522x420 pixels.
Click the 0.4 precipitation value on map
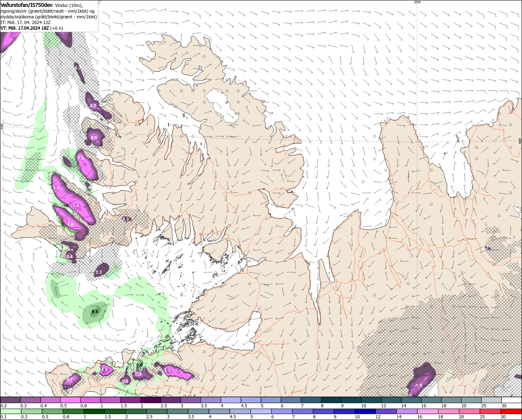click(x=69, y=256)
